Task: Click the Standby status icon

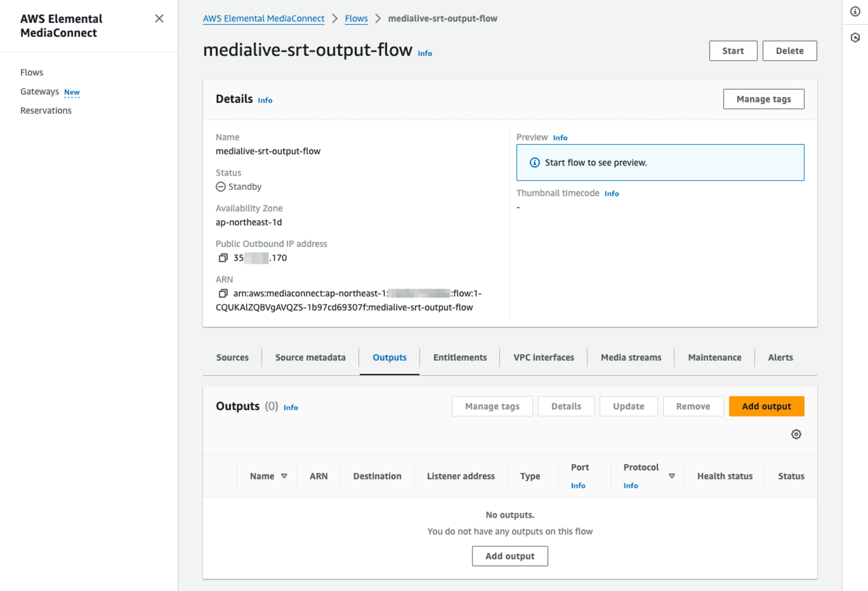Action: pyautogui.click(x=221, y=187)
